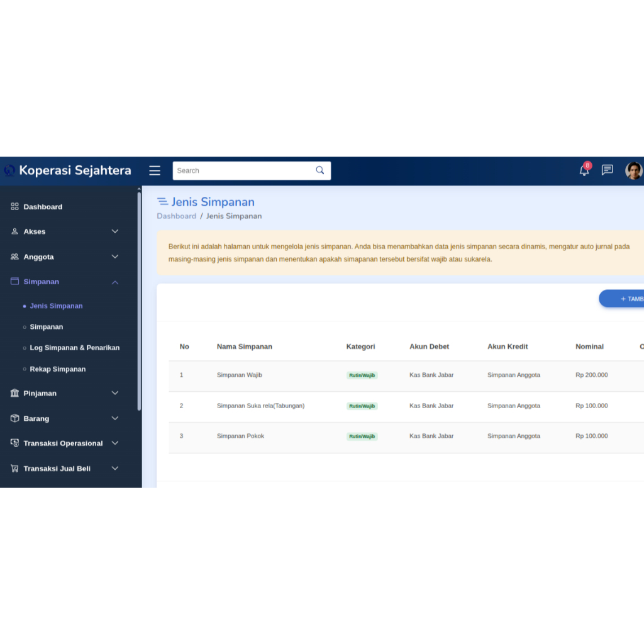Image resolution: width=644 pixels, height=644 pixels.
Task: Open the notifications bell icon
Action: click(x=584, y=170)
